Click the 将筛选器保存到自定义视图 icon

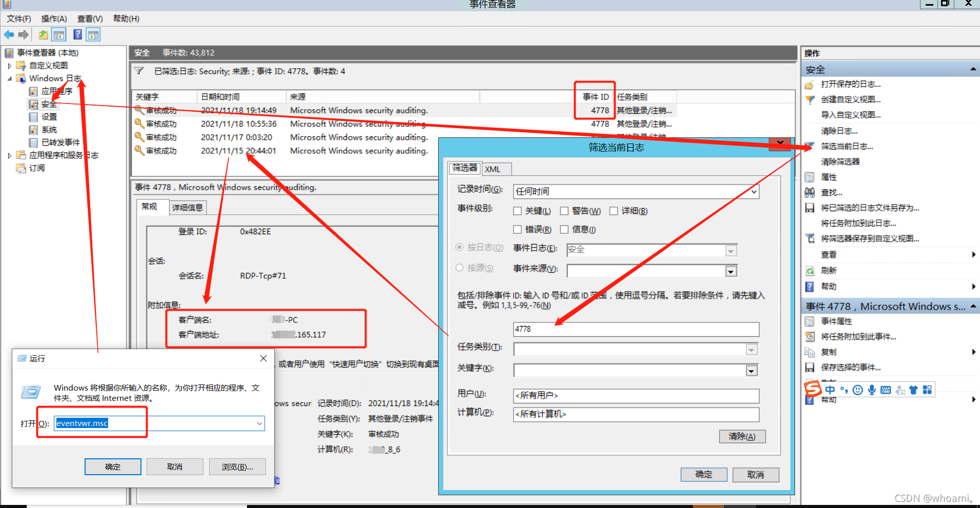click(810, 239)
